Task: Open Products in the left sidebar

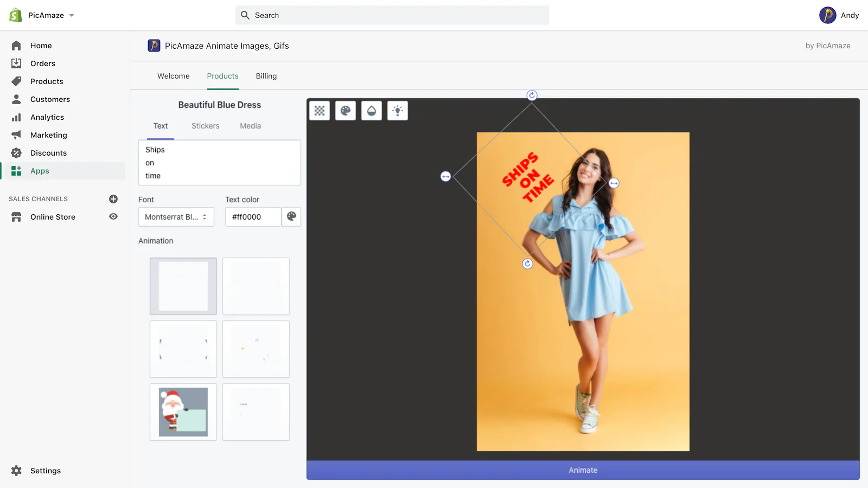Action: point(47,81)
